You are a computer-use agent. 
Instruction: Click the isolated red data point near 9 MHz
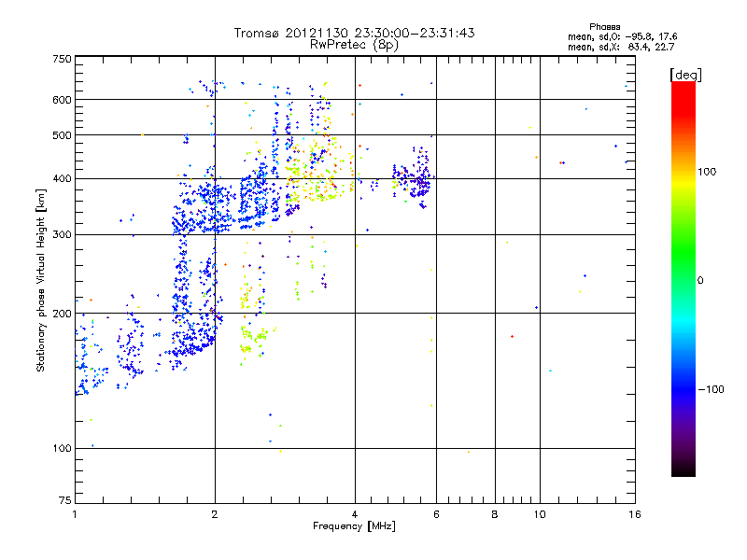512,337
